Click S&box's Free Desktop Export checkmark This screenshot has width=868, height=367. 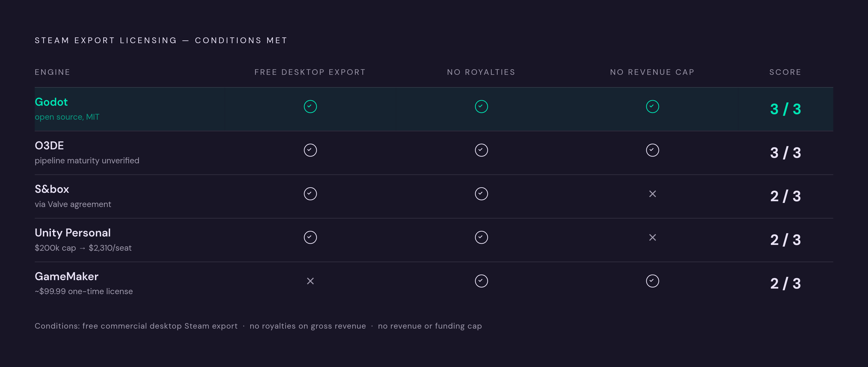[x=310, y=194]
